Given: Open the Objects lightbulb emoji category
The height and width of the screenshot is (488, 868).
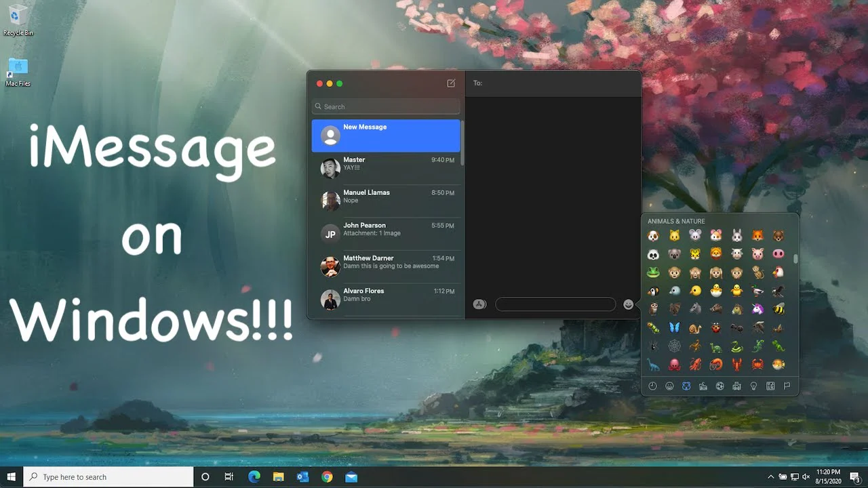Looking at the screenshot, I should [x=753, y=386].
